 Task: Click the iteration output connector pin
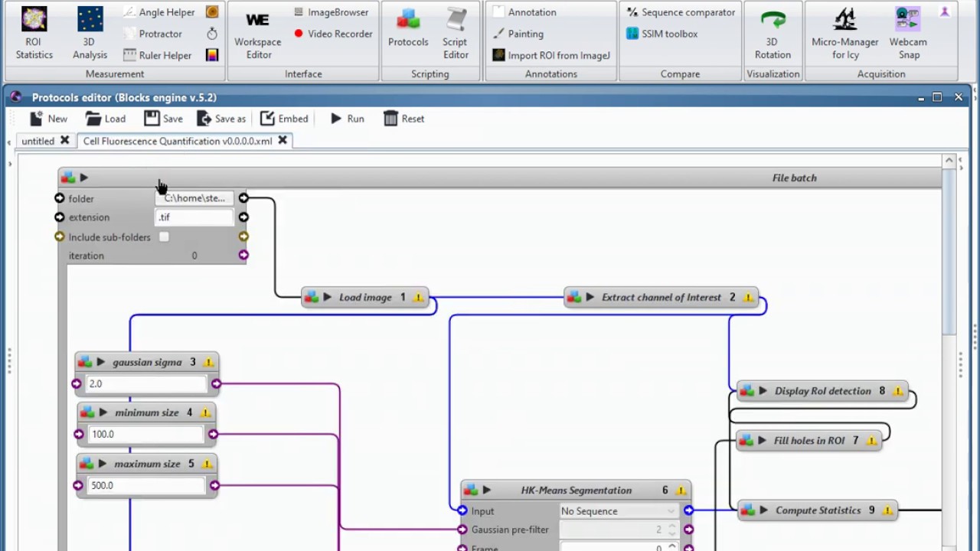243,256
